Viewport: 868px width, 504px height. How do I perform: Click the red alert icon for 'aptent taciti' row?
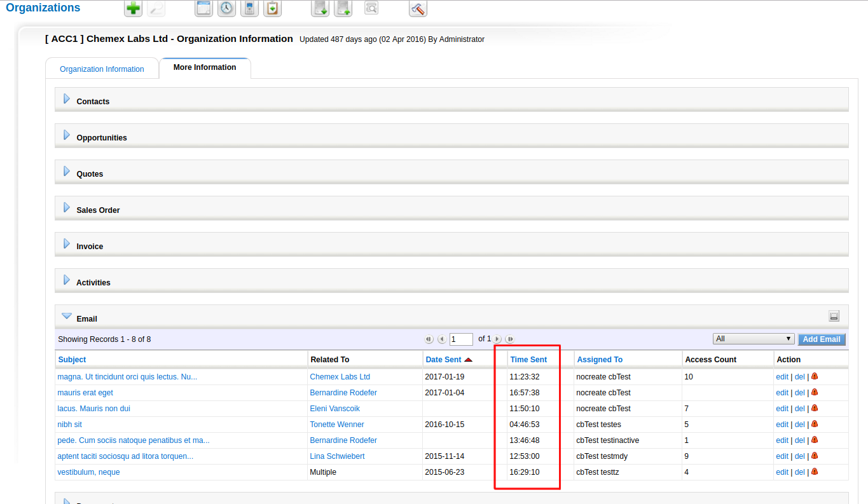[x=815, y=456]
